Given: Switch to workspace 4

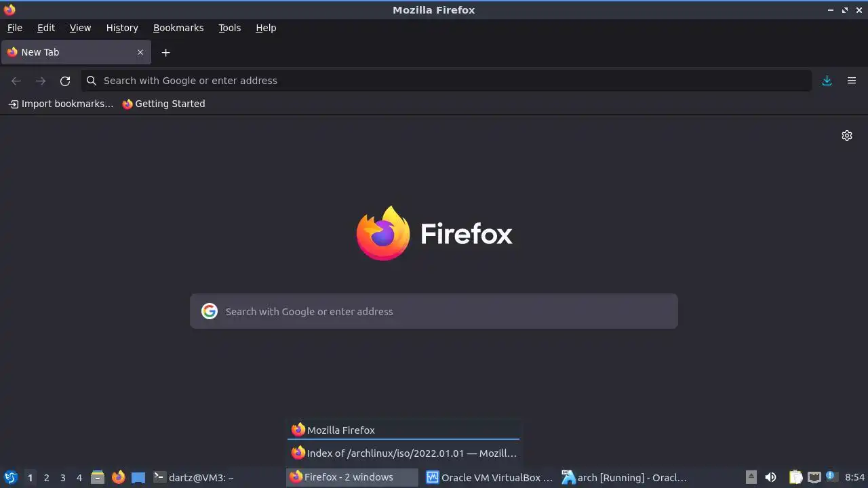Looking at the screenshot, I should coord(79,477).
